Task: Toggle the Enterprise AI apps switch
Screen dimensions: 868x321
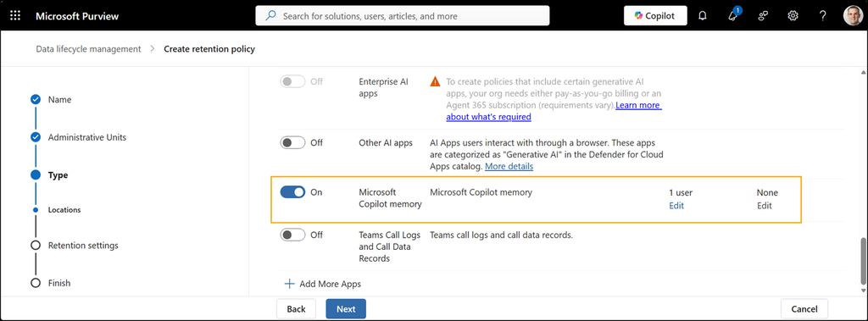Action: pos(292,81)
